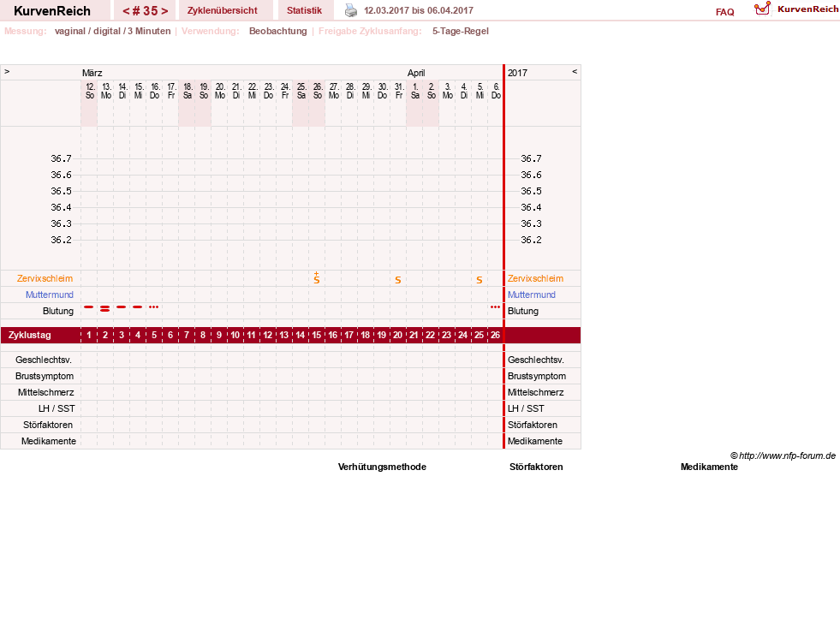Screen dimensions: 840x637
Task: Click the S mucus symbol on cycle day 25
Action: coord(480,280)
